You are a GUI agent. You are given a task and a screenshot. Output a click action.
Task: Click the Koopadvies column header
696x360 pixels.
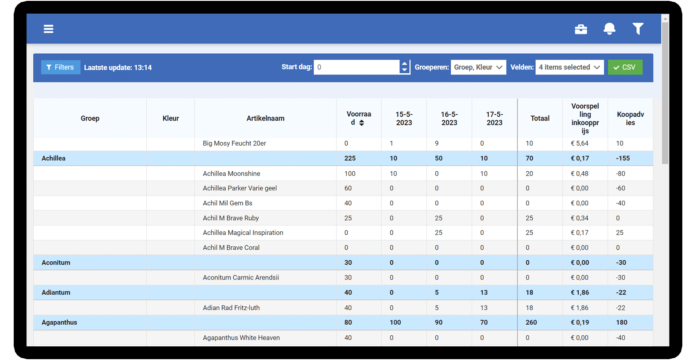coord(630,119)
